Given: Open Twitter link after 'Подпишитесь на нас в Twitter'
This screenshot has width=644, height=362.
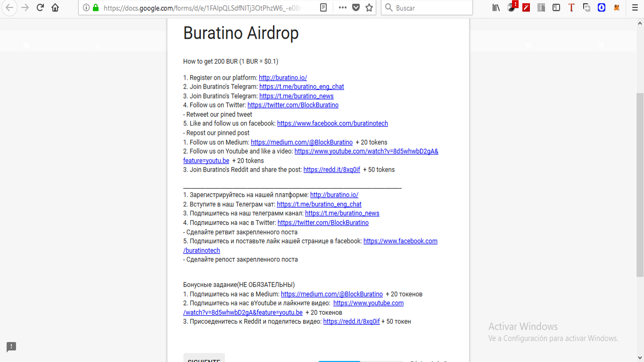Looking at the screenshot, I should click(323, 222).
